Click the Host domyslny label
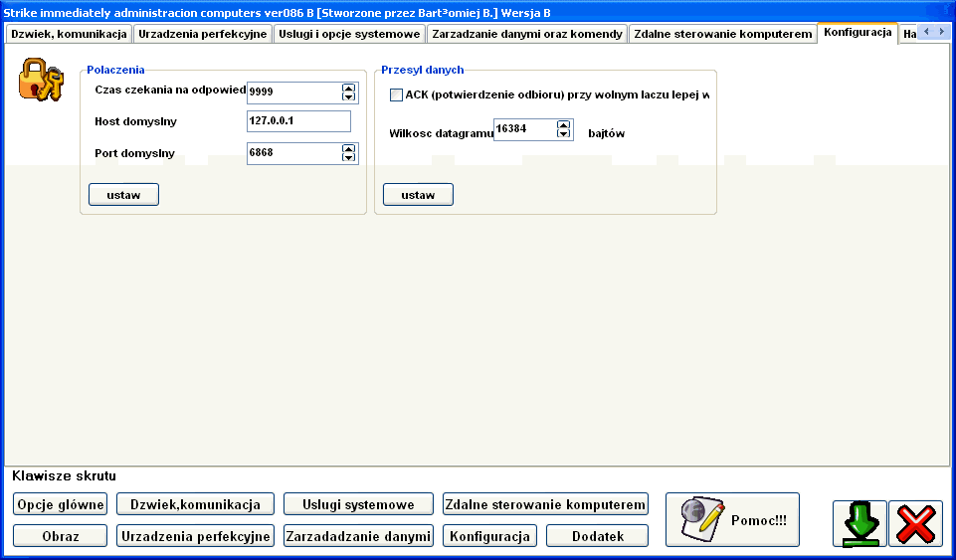The image size is (956, 560). pyautogui.click(x=136, y=121)
